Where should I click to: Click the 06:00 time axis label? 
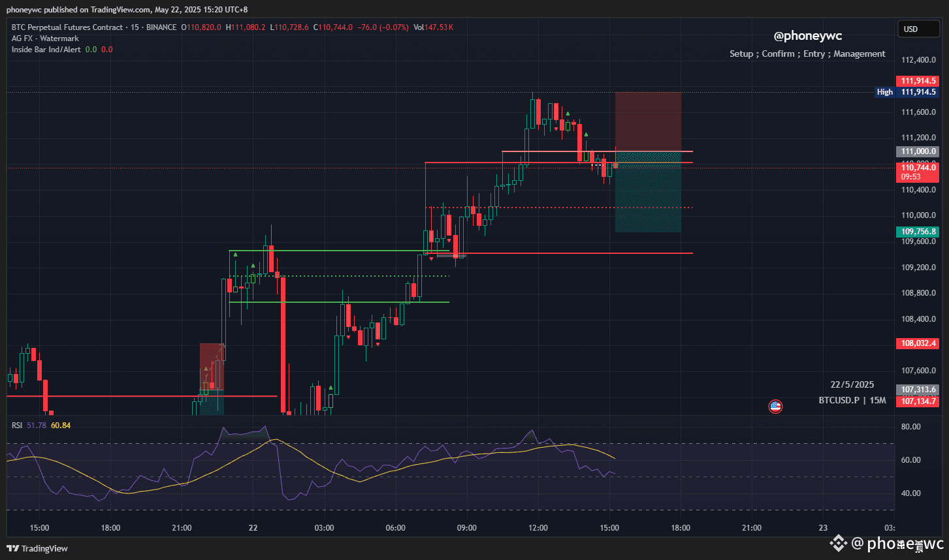396,528
